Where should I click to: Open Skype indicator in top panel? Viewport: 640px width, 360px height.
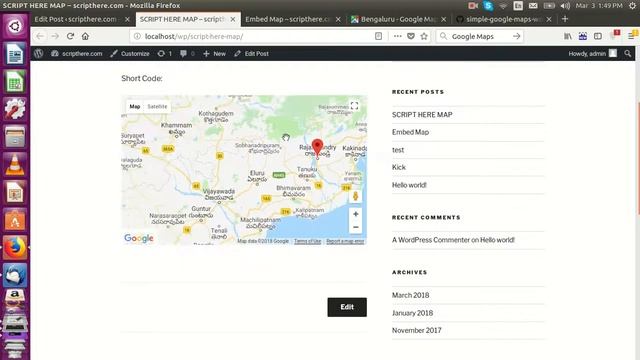pyautogui.click(x=488, y=5)
